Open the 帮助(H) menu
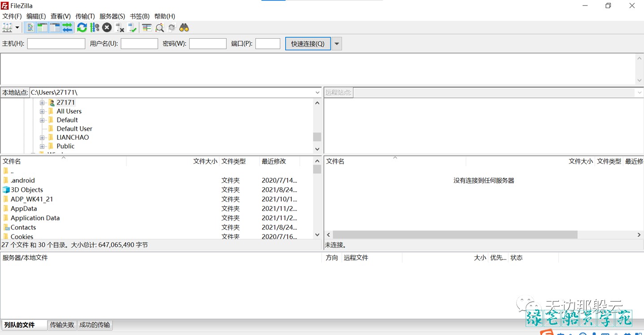Image resolution: width=644 pixels, height=335 pixels. pos(165,16)
